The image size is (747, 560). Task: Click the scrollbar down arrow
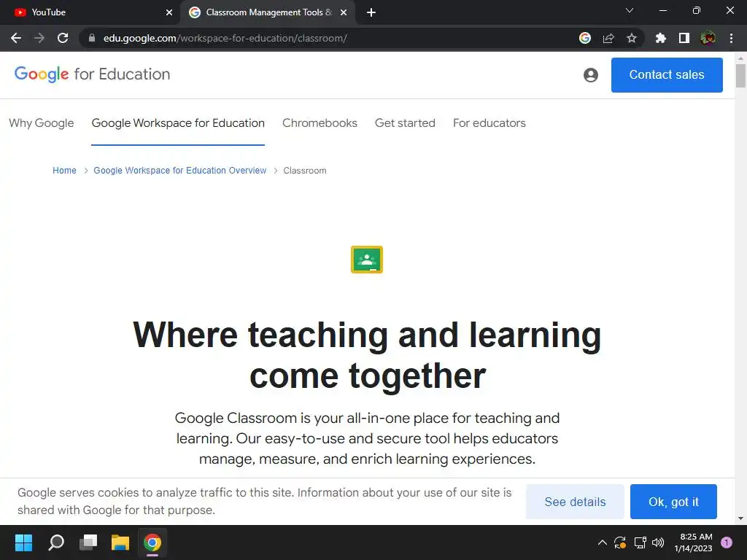point(740,518)
